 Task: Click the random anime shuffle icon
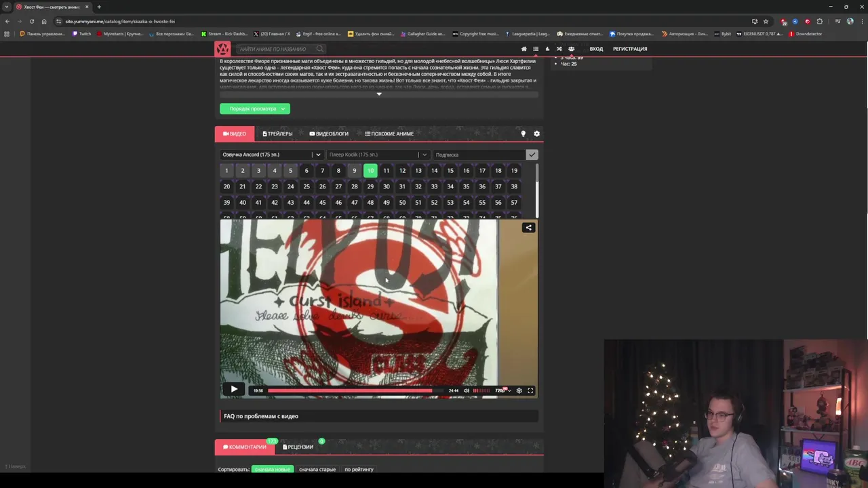[559, 49]
